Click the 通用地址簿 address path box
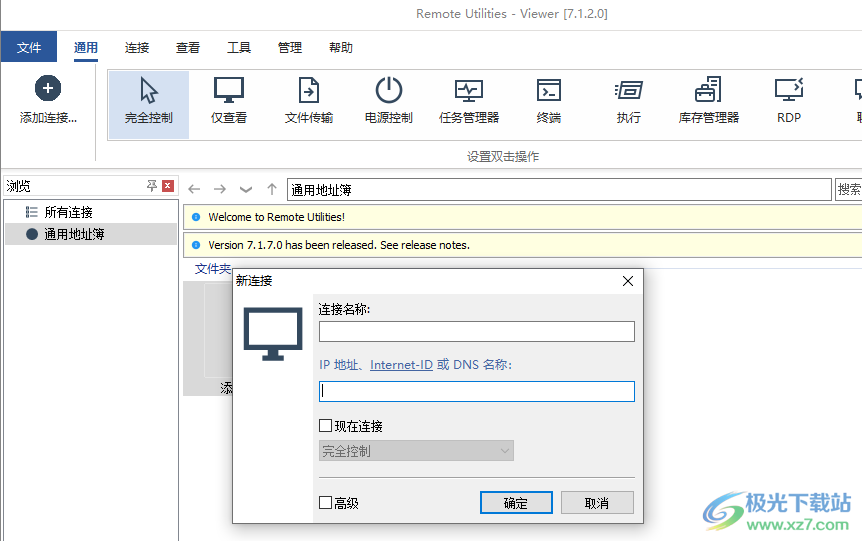 559,190
